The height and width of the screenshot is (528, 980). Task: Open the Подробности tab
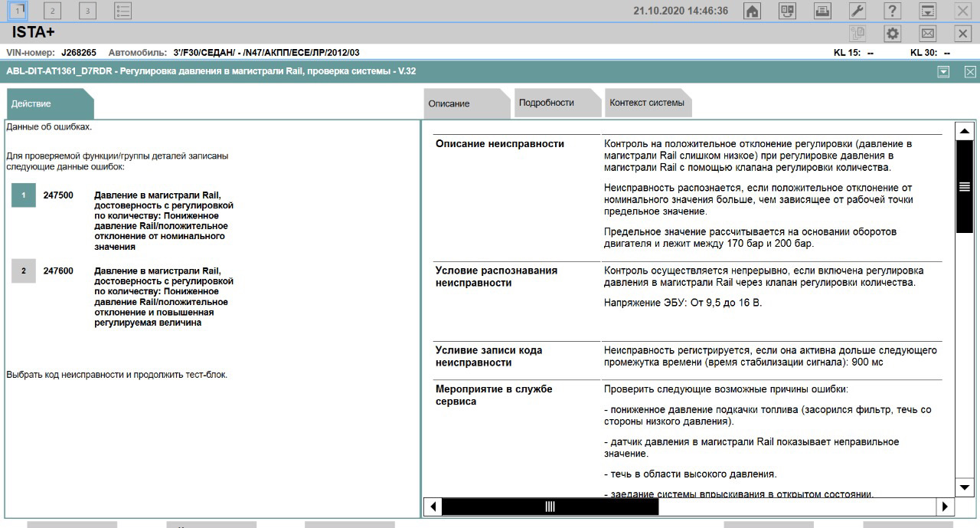tap(557, 103)
